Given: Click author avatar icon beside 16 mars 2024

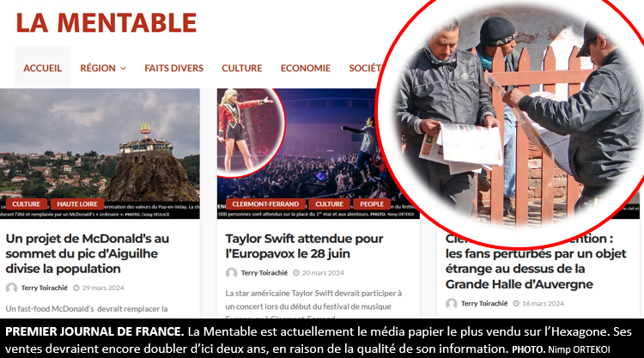Looking at the screenshot, I should coord(452,303).
